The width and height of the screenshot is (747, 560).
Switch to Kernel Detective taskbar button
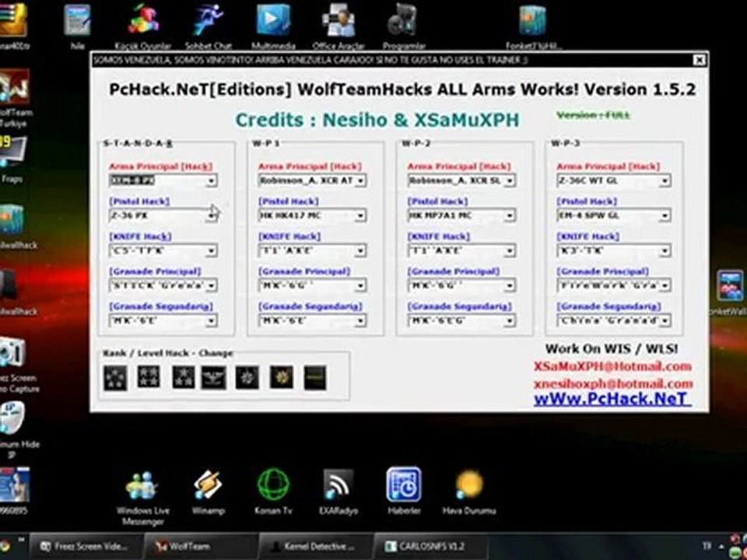pyautogui.click(x=315, y=546)
